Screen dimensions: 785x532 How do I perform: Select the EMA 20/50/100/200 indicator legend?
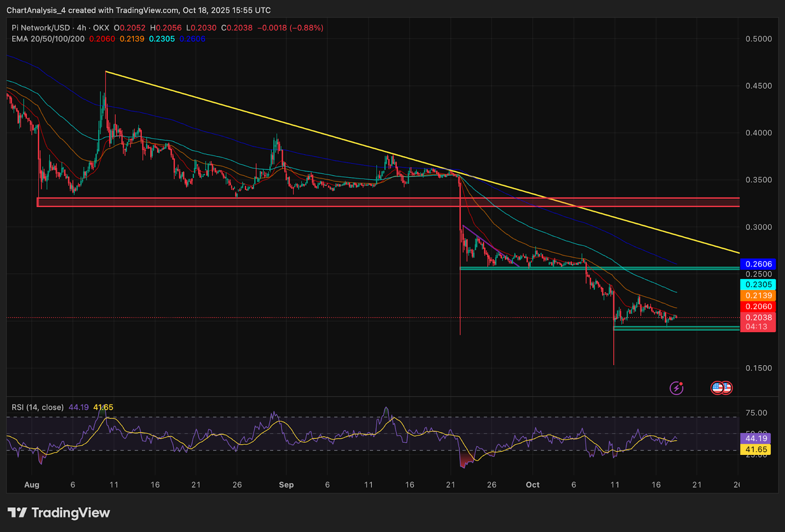[48, 39]
